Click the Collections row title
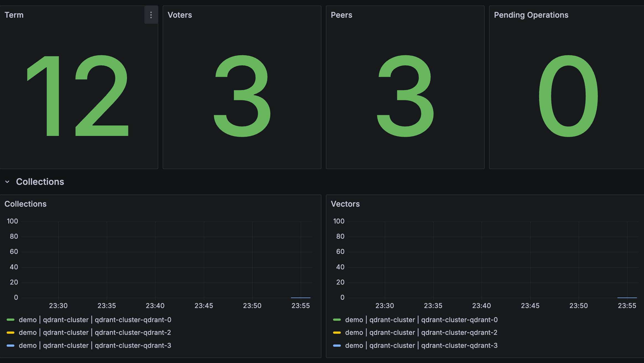This screenshot has width=644, height=363. 40,182
